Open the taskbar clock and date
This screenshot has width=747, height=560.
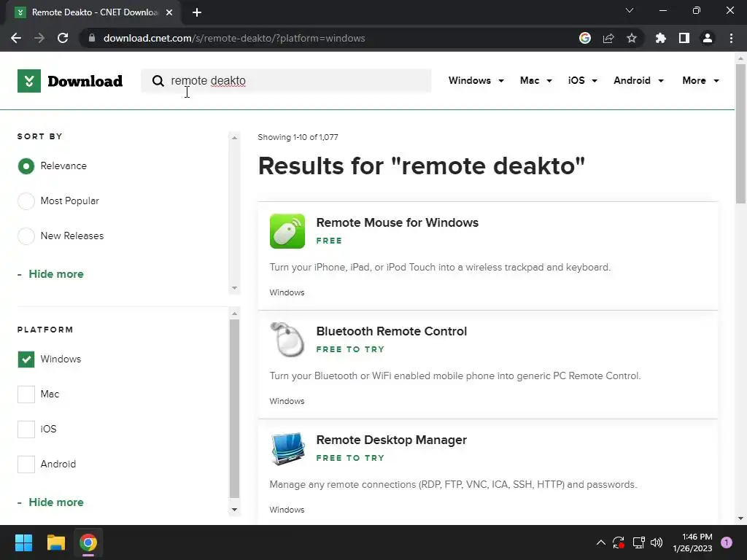pos(692,542)
